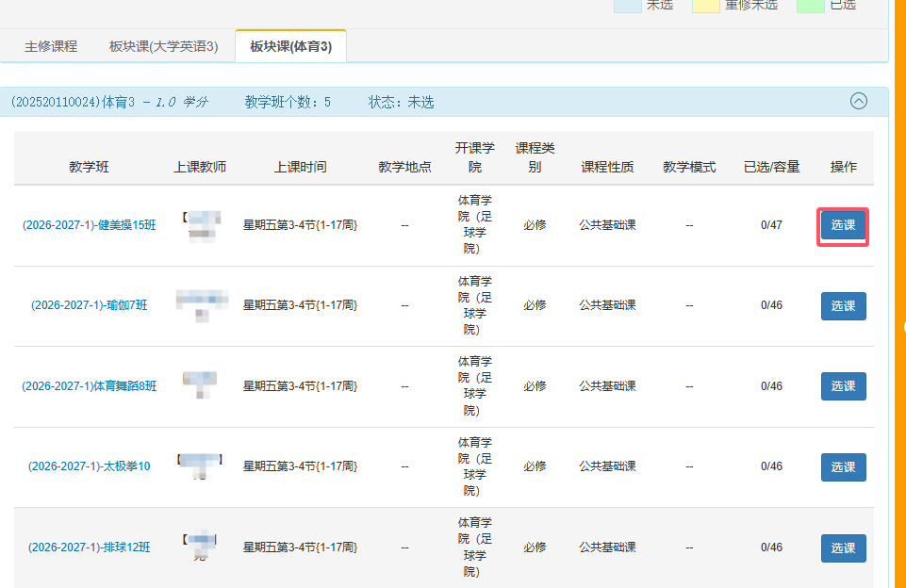The image size is (906, 588).
Task: Open the 健美操15班 class link
Action: [x=89, y=225]
